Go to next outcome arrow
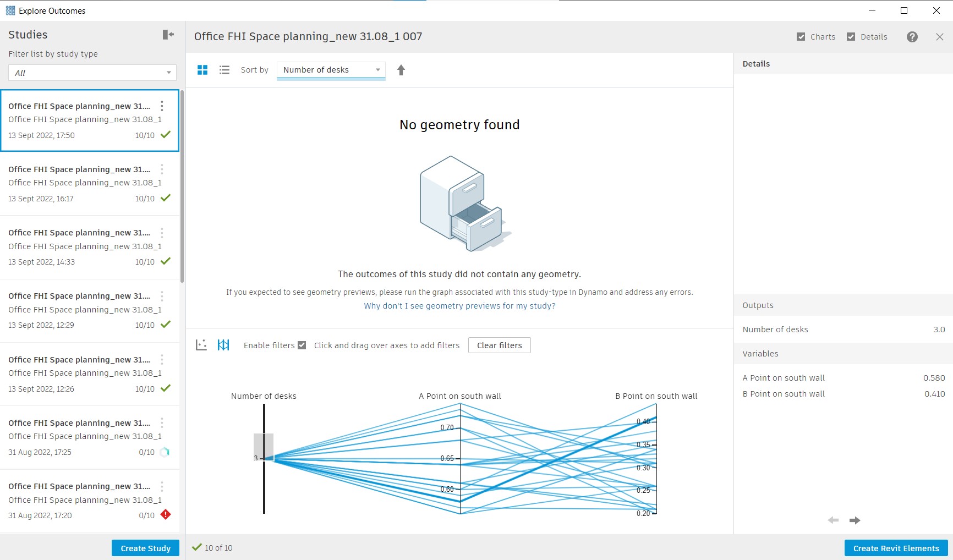Image resolution: width=953 pixels, height=560 pixels. click(x=855, y=520)
